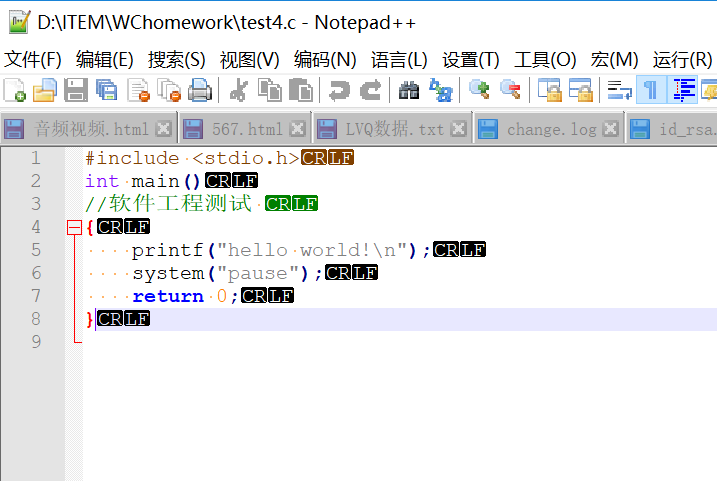The width and height of the screenshot is (717, 481).
Task: Close the 567.html tab
Action: [298, 129]
